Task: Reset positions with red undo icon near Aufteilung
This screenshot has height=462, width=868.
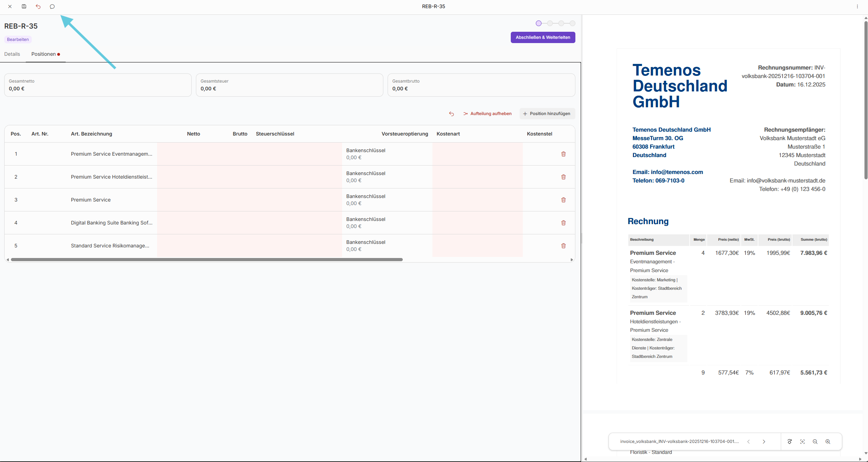Action: 451,114
